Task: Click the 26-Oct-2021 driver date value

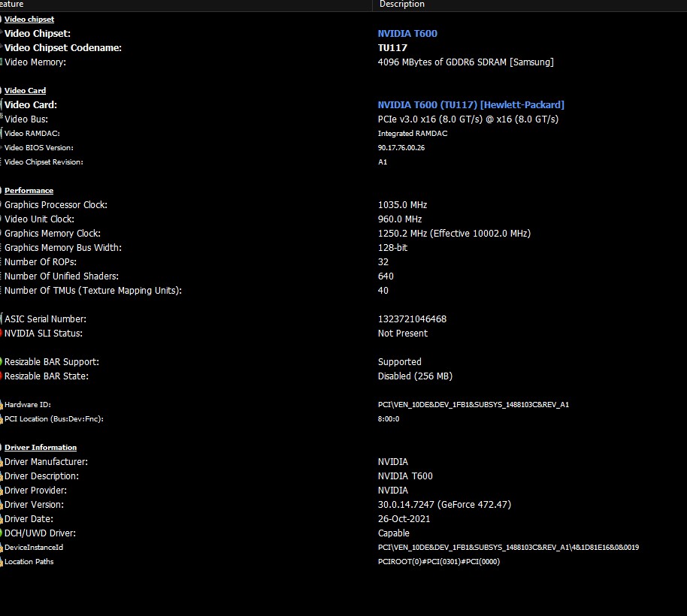Action: coord(404,519)
